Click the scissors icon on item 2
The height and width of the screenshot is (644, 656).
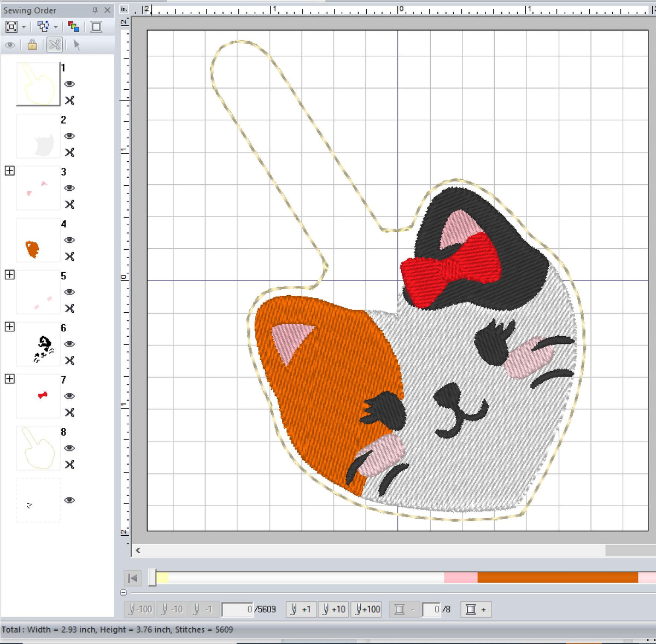click(x=69, y=152)
